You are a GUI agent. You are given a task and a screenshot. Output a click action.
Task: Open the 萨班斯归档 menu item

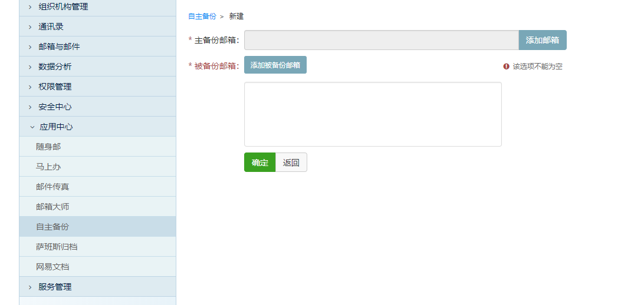57,247
